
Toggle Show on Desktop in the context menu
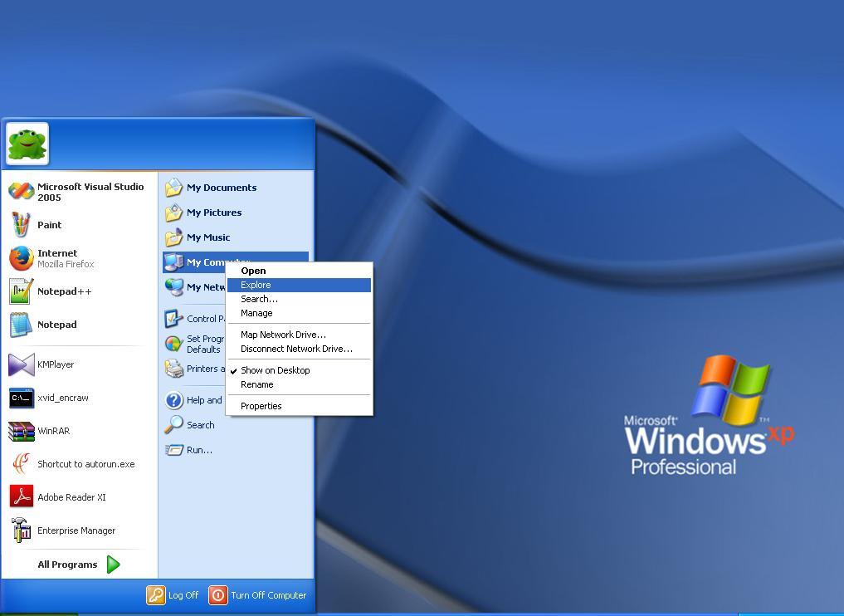[x=299, y=370]
